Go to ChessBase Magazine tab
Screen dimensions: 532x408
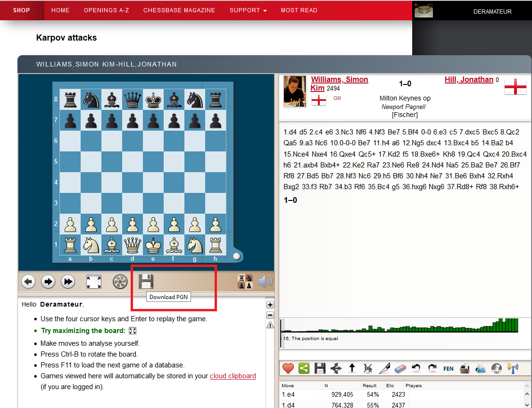179,10
